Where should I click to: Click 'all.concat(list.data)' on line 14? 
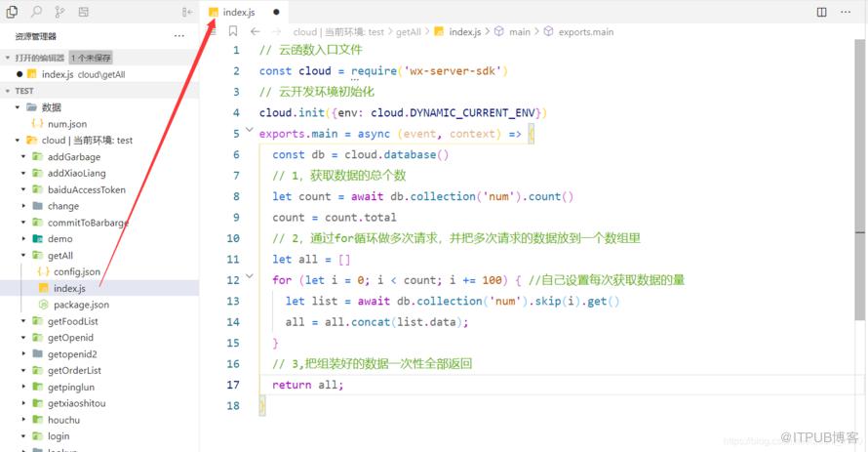(x=392, y=322)
